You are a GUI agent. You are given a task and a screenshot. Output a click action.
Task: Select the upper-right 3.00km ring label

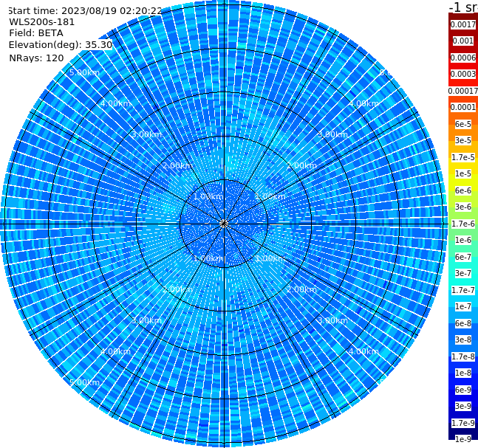tap(332, 134)
